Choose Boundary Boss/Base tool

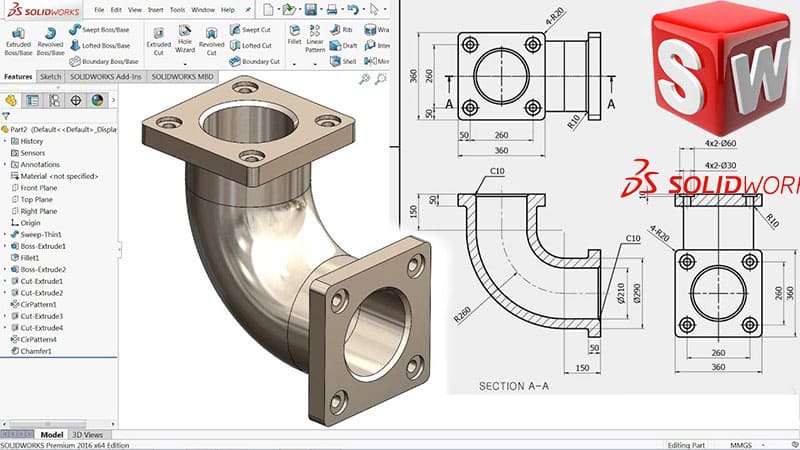[104, 61]
